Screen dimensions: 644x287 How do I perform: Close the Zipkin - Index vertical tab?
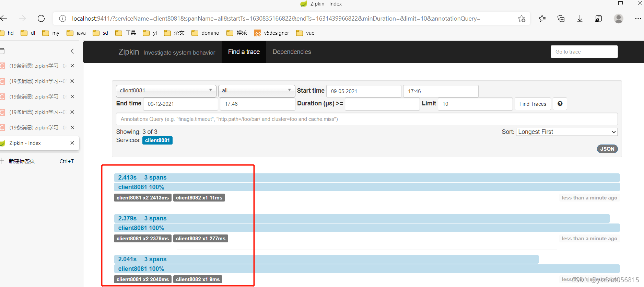(x=72, y=143)
